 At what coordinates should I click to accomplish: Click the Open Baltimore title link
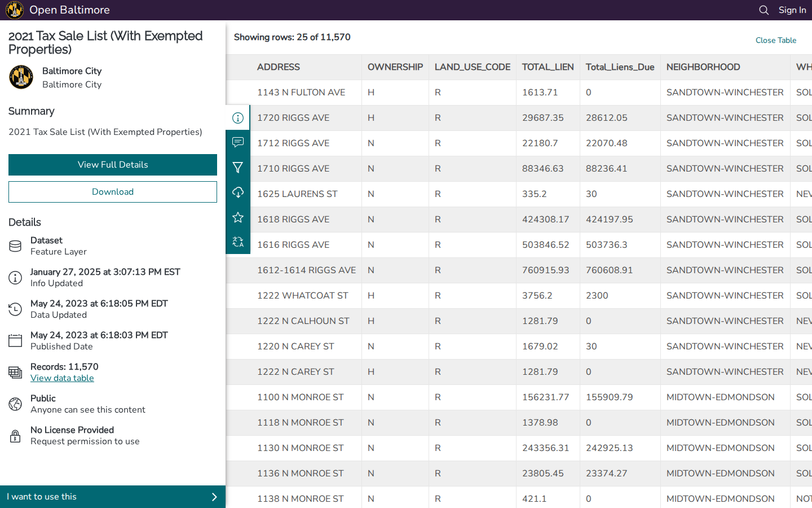click(69, 10)
